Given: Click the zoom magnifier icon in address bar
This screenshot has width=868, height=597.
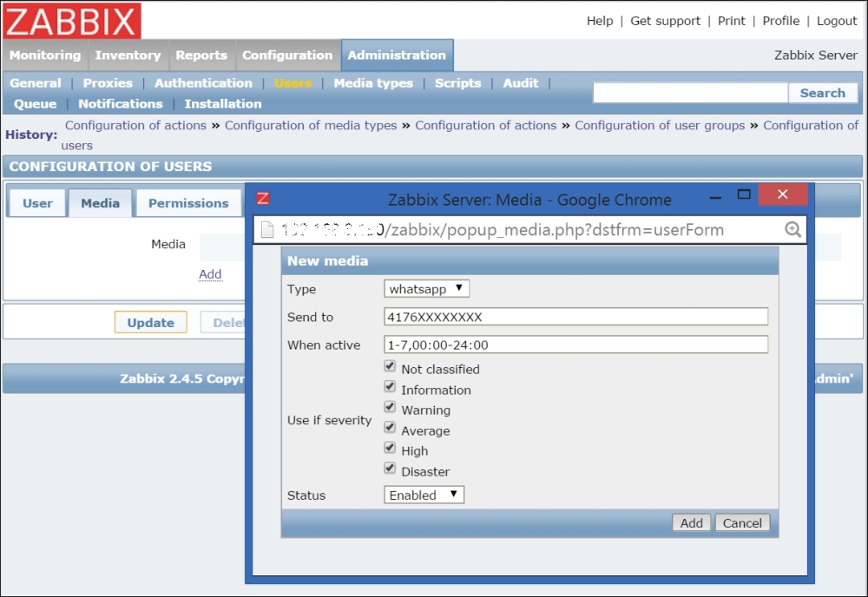Looking at the screenshot, I should [792, 230].
